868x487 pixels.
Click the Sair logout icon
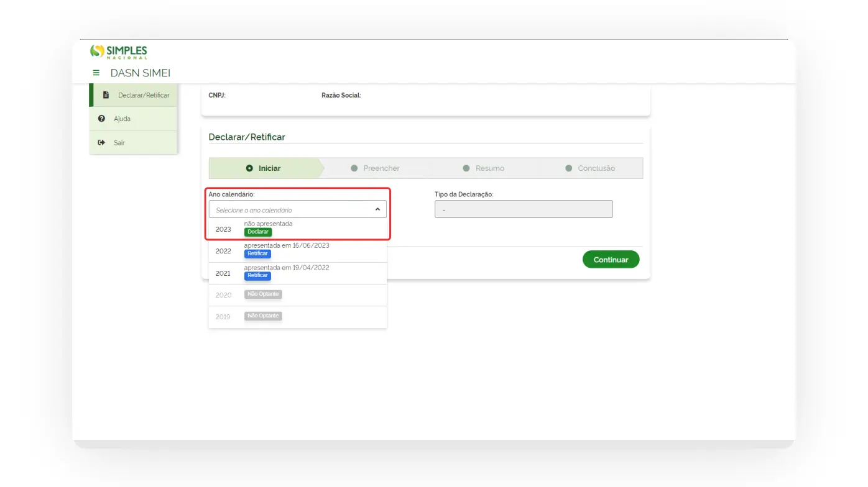point(102,143)
